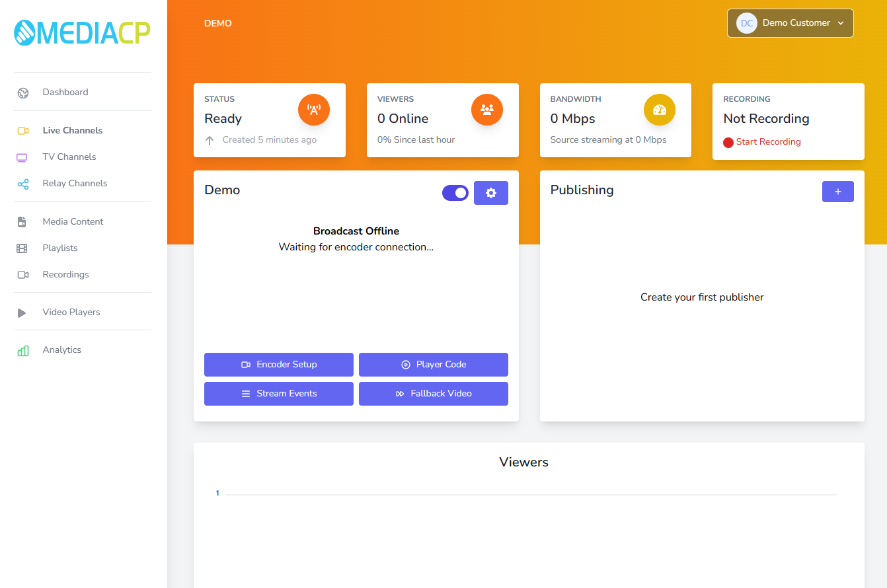Click the Stream Events button
This screenshot has width=887, height=588.
(x=278, y=393)
